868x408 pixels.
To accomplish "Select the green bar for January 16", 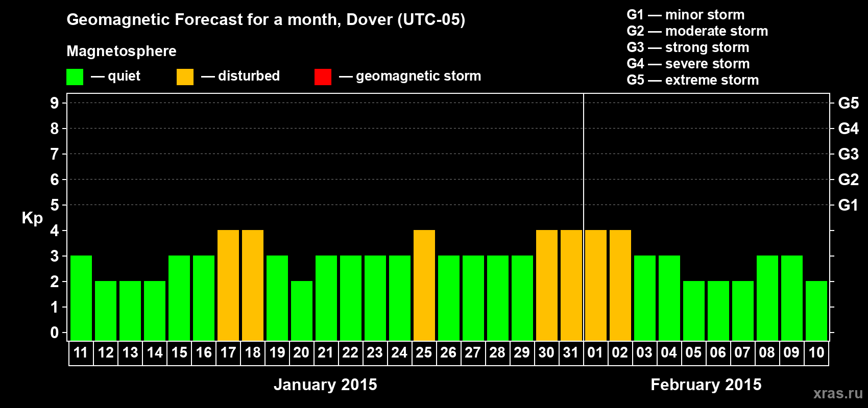I will click(x=204, y=298).
